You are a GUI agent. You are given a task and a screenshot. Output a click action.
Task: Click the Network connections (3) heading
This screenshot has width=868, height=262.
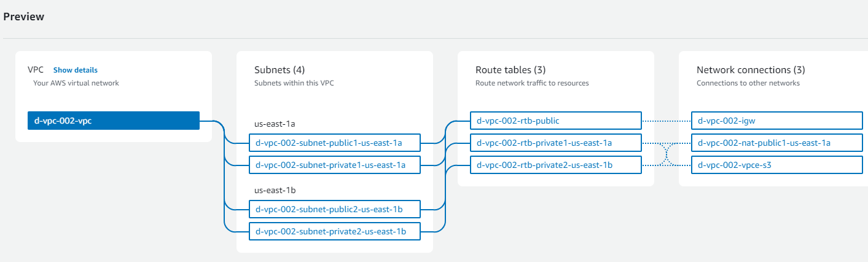[751, 70]
